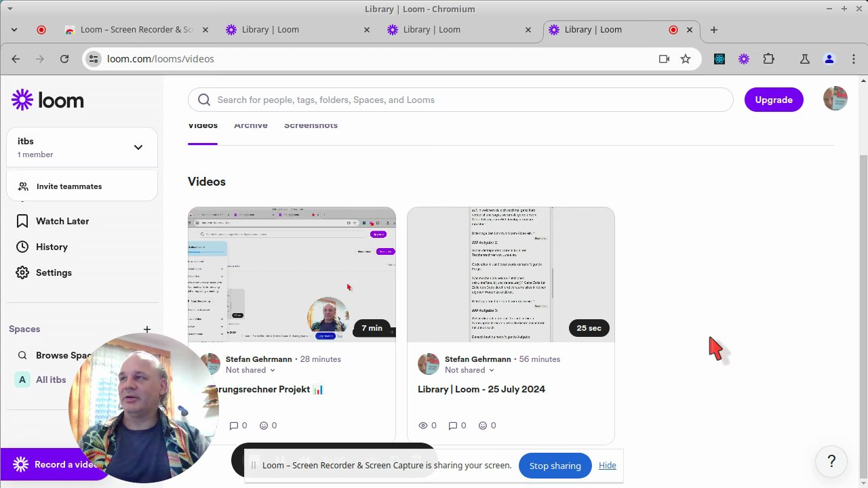
Task: Click the address bar URL loom.com/looms/videos
Action: pos(161,59)
